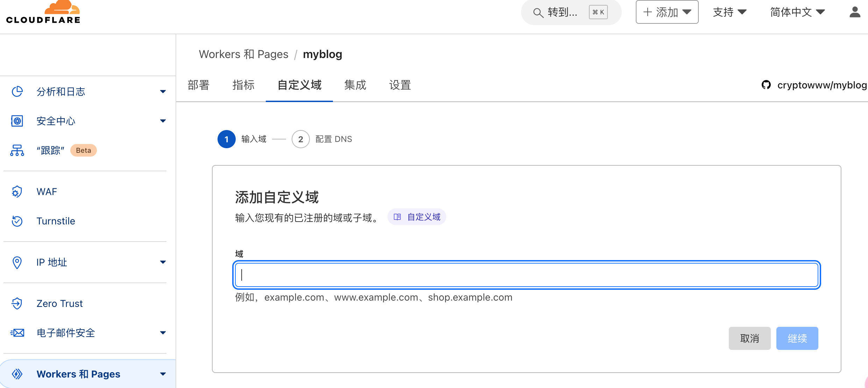This screenshot has height=388, width=868.
Task: Open Analytics and Logs pie-chart icon
Action: pos(17,92)
